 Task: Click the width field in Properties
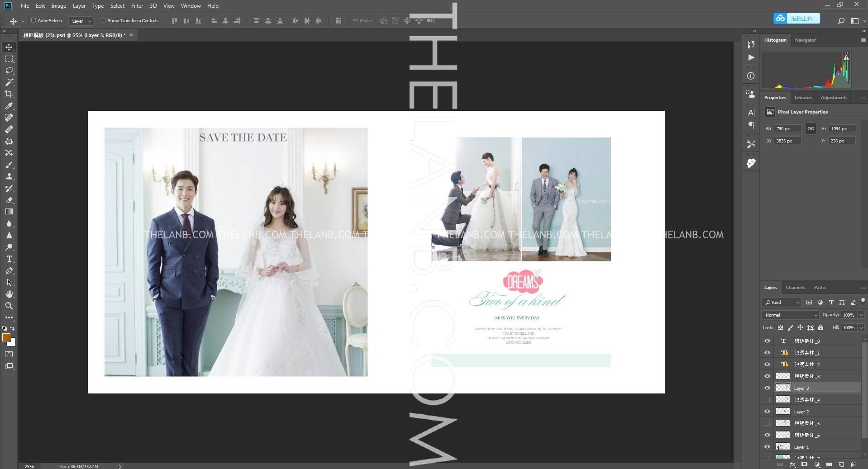pyautogui.click(x=787, y=129)
